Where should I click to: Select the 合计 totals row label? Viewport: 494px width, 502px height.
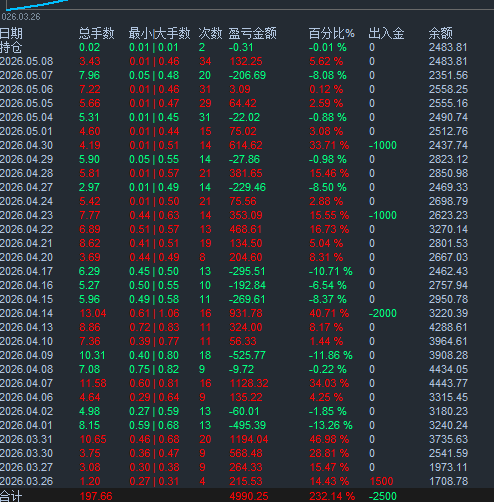pyautogui.click(x=11, y=496)
